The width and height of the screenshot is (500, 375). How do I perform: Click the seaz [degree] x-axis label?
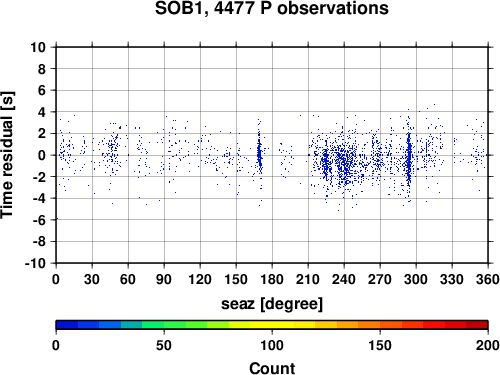[272, 304]
